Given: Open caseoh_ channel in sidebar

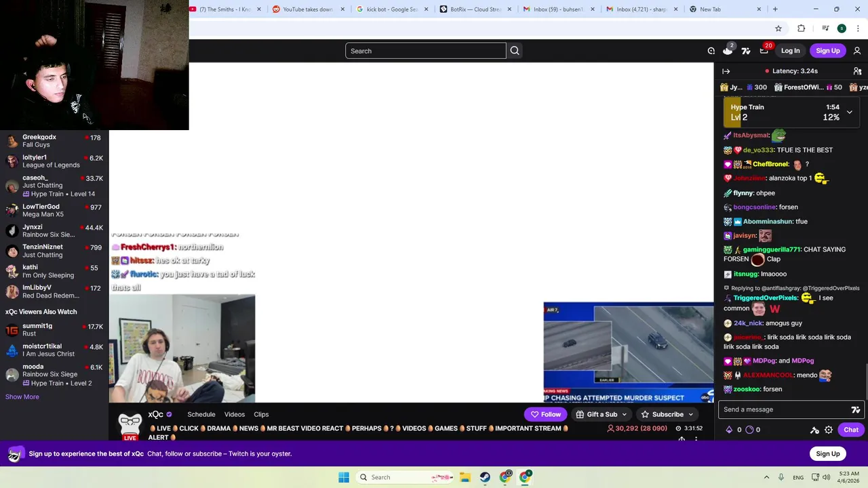Looking at the screenshot, I should point(54,186).
